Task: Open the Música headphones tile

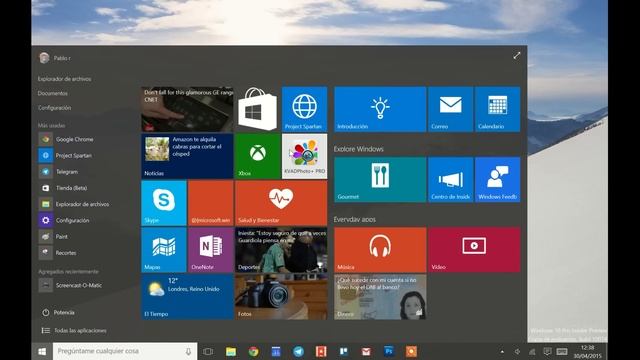Action: [380, 250]
